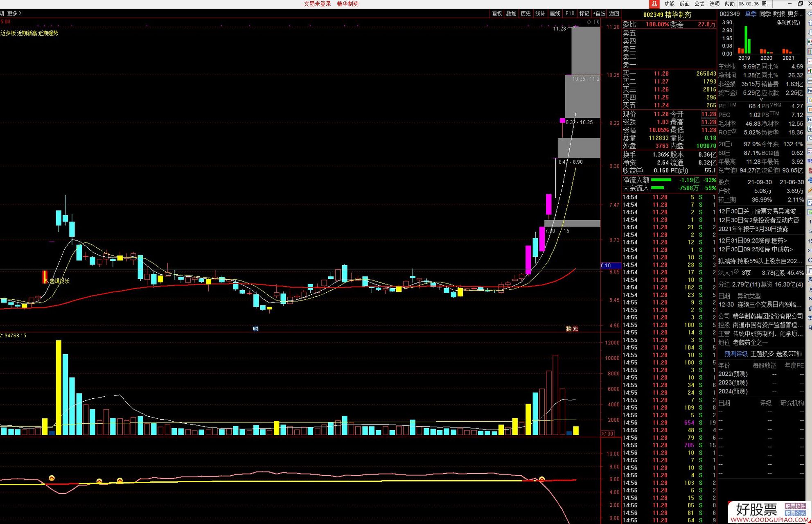Open 12月30日09:25涨停:中成药 link
The image size is (812, 524).
coord(756,249)
